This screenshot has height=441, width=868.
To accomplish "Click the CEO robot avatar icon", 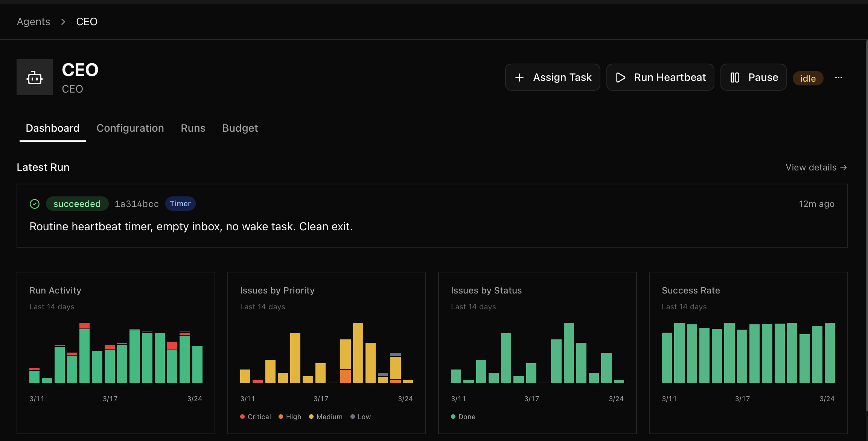I will coord(34,77).
